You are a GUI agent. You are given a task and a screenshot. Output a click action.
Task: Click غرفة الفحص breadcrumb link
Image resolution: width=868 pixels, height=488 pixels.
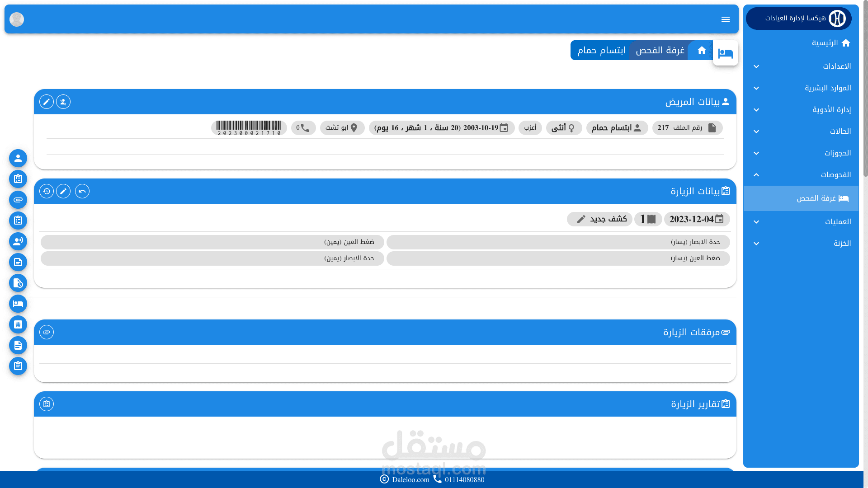pyautogui.click(x=660, y=50)
